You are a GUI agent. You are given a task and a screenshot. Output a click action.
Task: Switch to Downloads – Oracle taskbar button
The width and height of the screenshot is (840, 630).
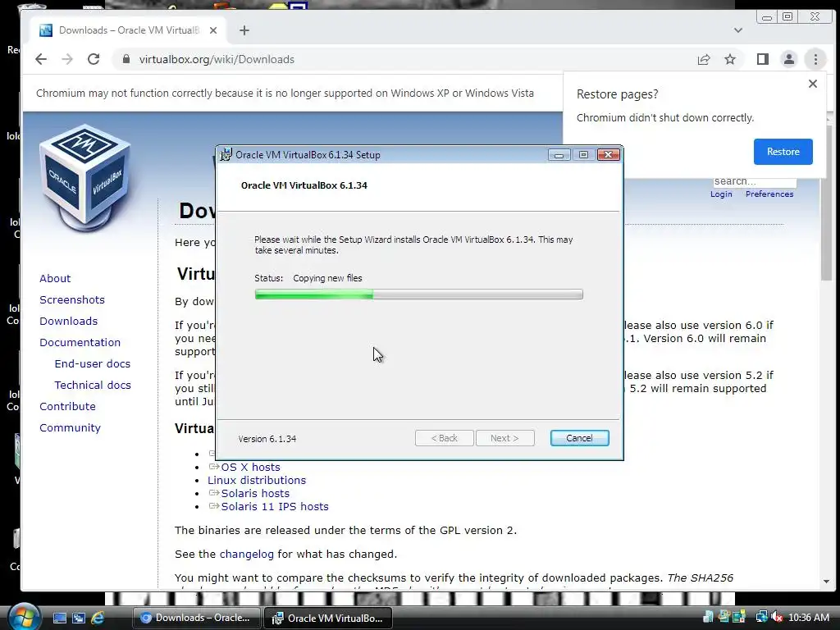[x=195, y=618]
